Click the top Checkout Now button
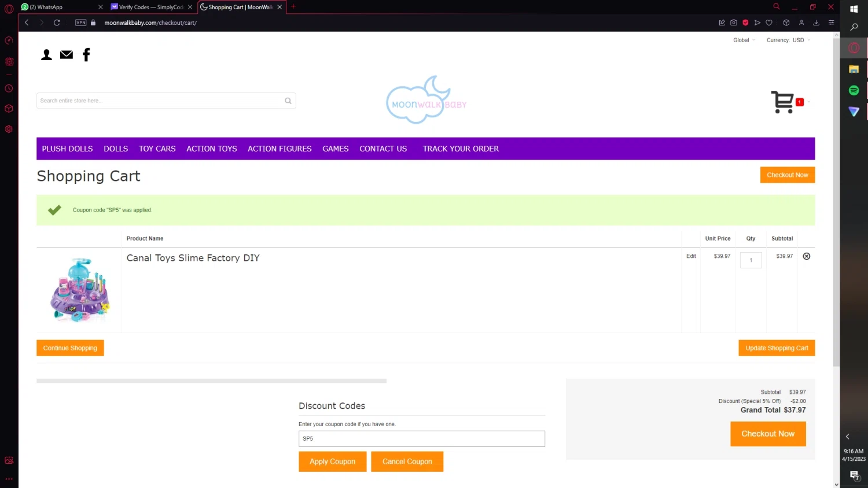Screen dimensions: 868x488 pyautogui.click(x=788, y=175)
